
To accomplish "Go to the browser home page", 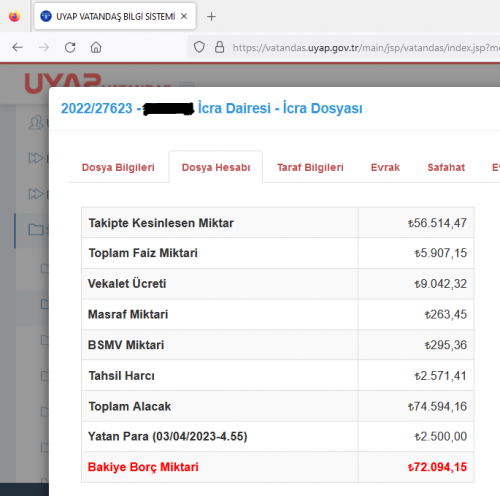I will pyautogui.click(x=96, y=48).
